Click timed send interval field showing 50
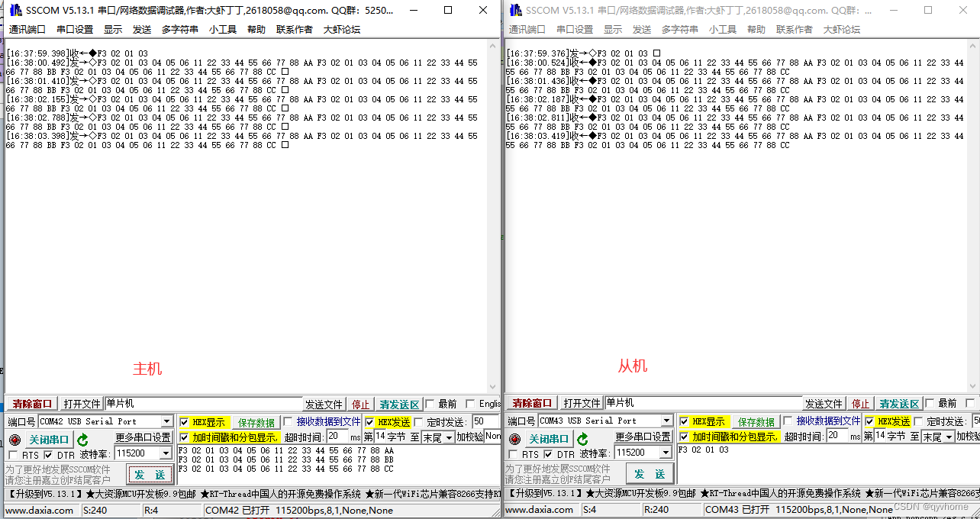 click(x=484, y=421)
